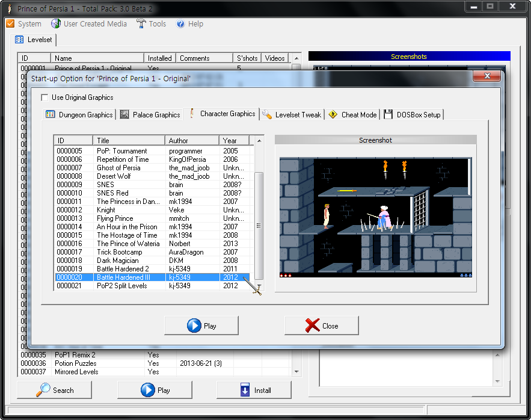Screen dimensions: 531x420
Task: Click the Install download arrow icon
Action: (x=245, y=390)
